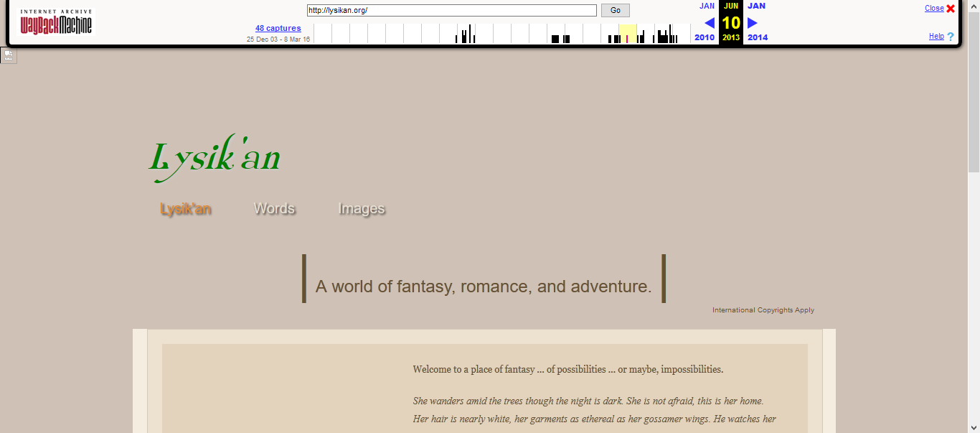The width and height of the screenshot is (980, 433).
Task: Focus the Wayback URL input field
Action: click(452, 10)
